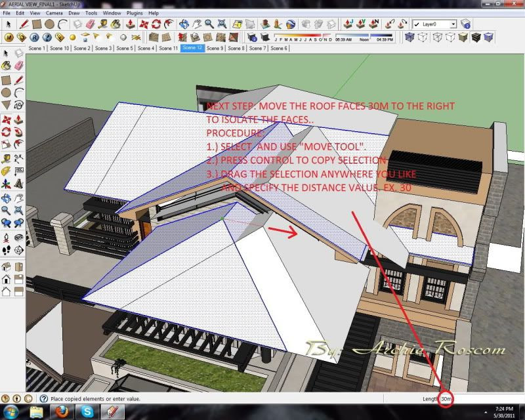Switch to Back standard view
Screen dimensions: 525x420
(6, 291)
